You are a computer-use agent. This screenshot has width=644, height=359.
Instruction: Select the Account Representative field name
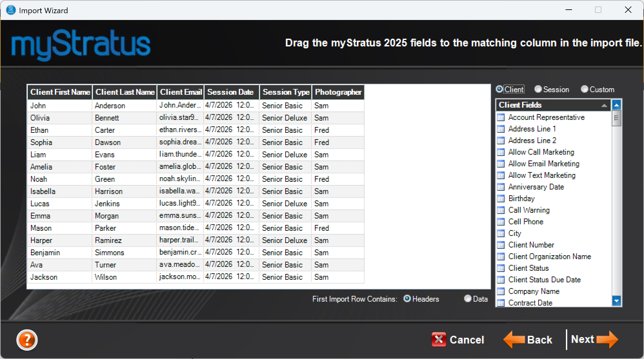click(x=546, y=117)
